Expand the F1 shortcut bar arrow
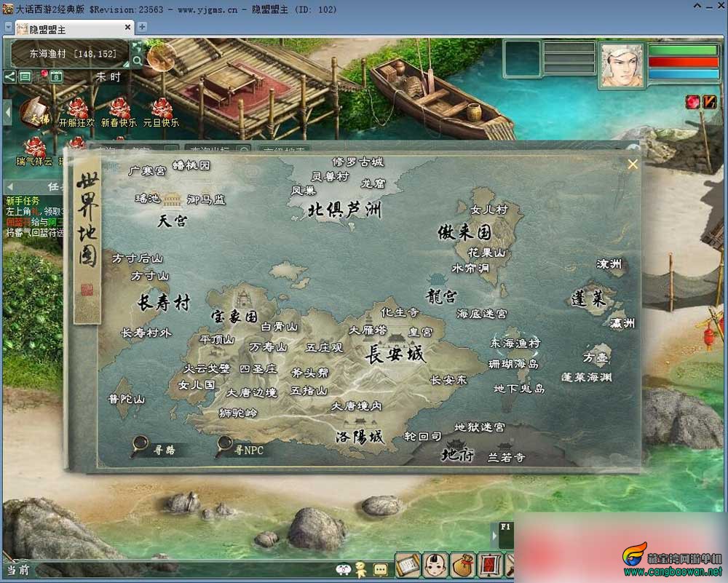Viewport: 728px width, 583px height. tap(494, 535)
